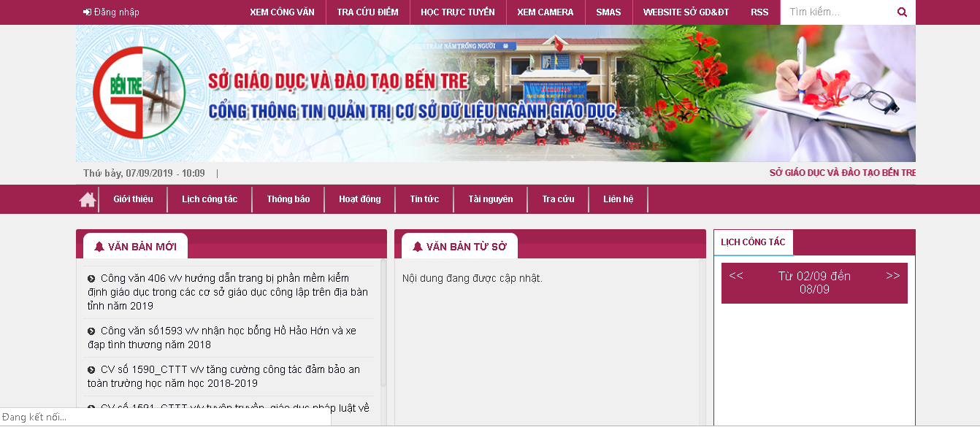
Task: Click the bullet icon beside Công văn 406
Action: [x=91, y=278]
